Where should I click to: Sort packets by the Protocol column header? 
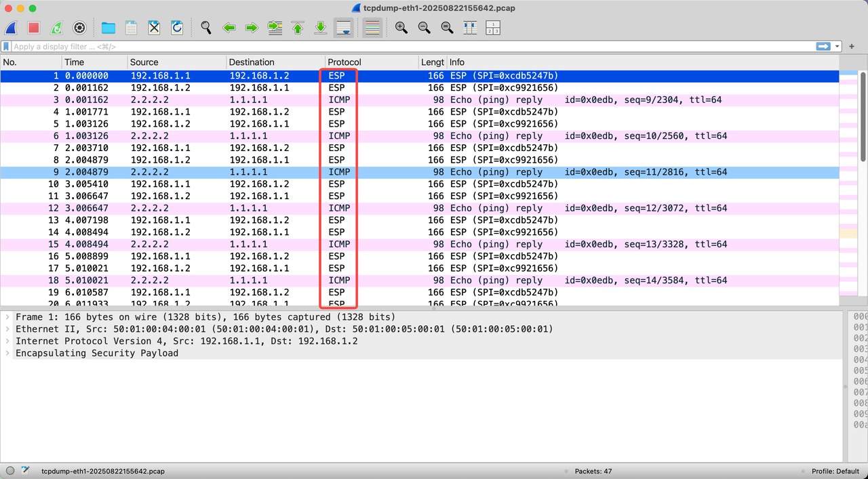(x=344, y=62)
